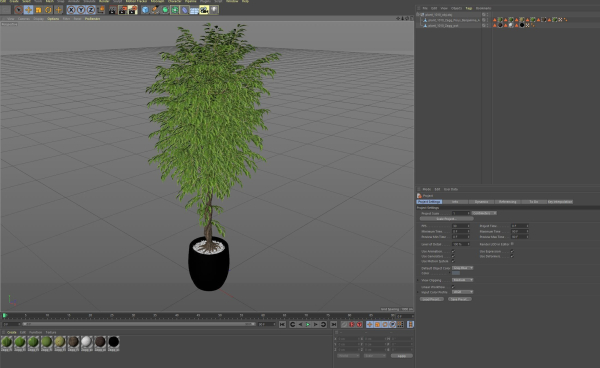Screen dimensions: 600x368
Task: Open Object Manager Tags menu
Action: 469,8
